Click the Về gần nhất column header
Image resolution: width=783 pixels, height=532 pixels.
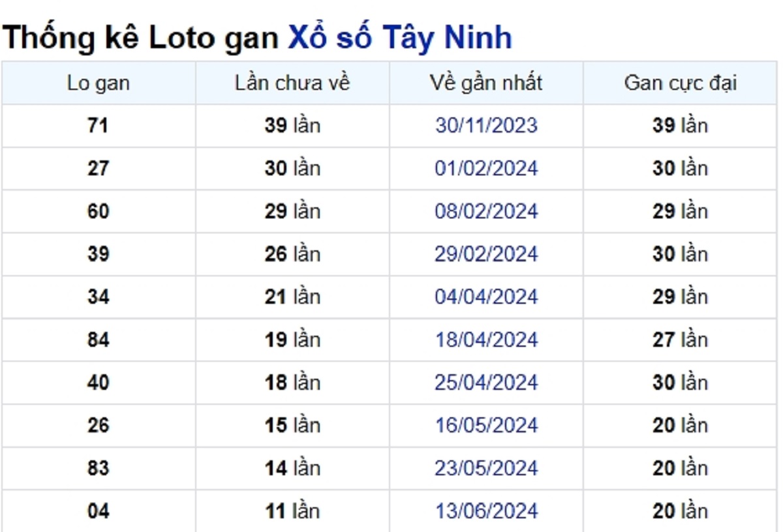point(486,83)
